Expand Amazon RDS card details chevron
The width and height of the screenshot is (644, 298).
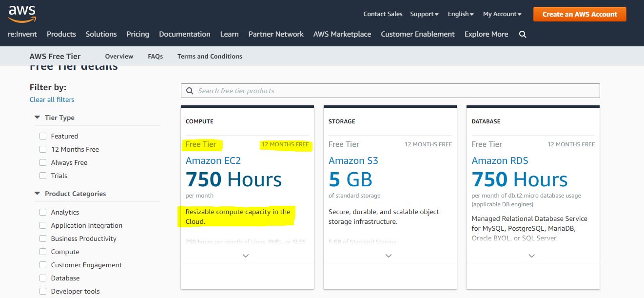532,256
